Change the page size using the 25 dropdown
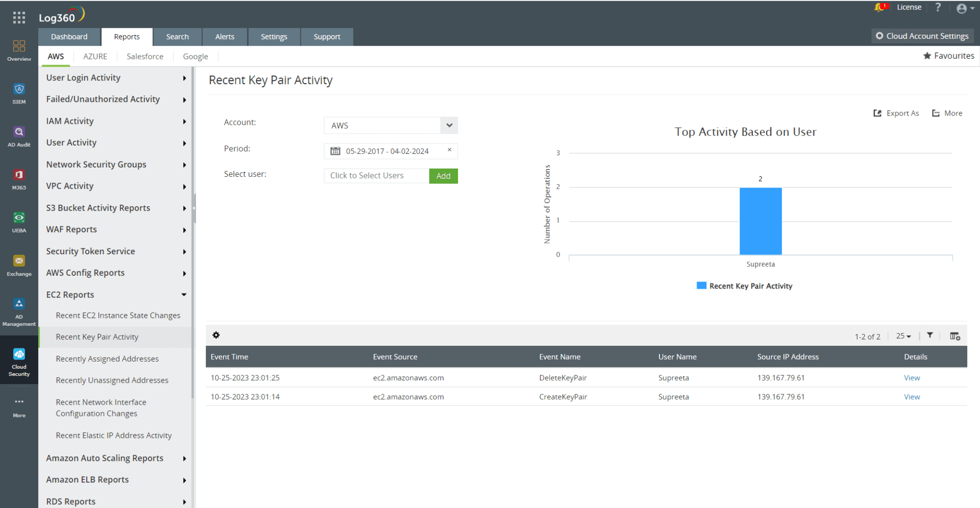 (x=903, y=336)
